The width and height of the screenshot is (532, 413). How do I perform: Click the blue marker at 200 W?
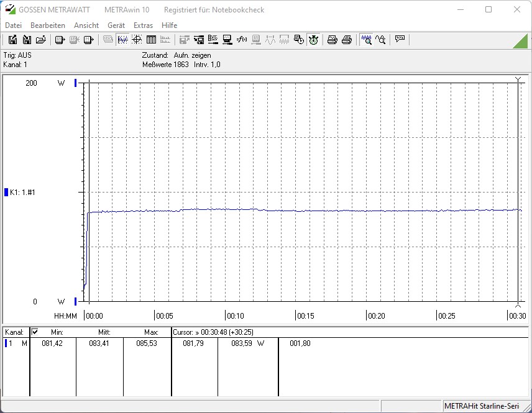(x=75, y=83)
